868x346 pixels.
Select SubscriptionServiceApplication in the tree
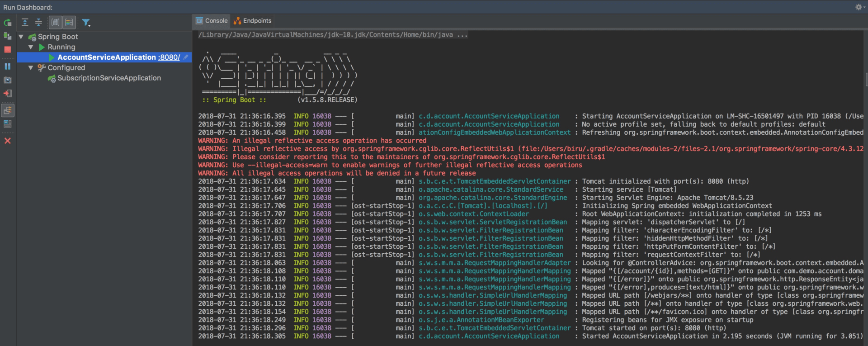[109, 78]
